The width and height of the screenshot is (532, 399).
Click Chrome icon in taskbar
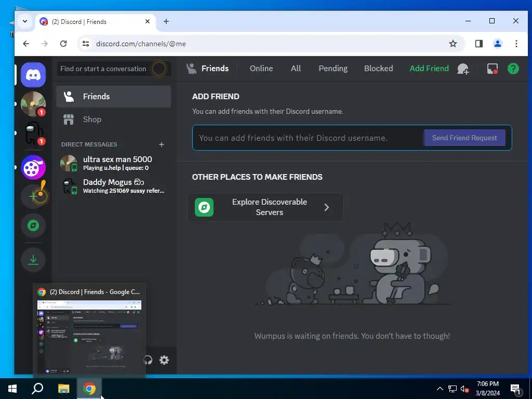89,389
